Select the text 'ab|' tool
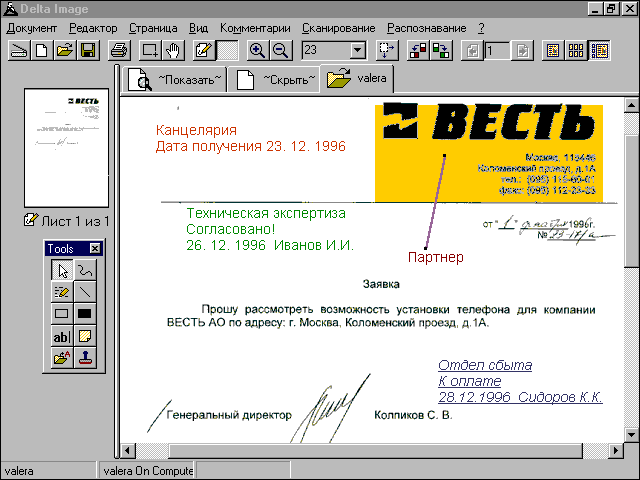Viewport: 640px width, 480px height. tap(62, 336)
